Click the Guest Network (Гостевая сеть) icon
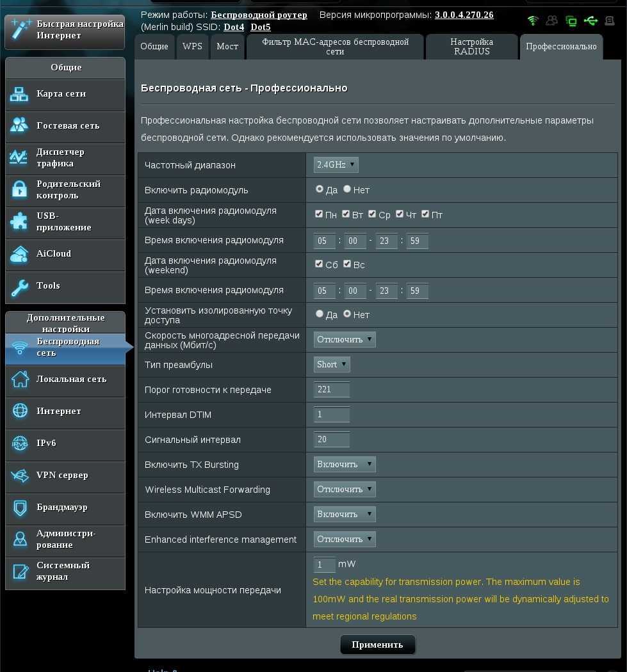 (20, 126)
